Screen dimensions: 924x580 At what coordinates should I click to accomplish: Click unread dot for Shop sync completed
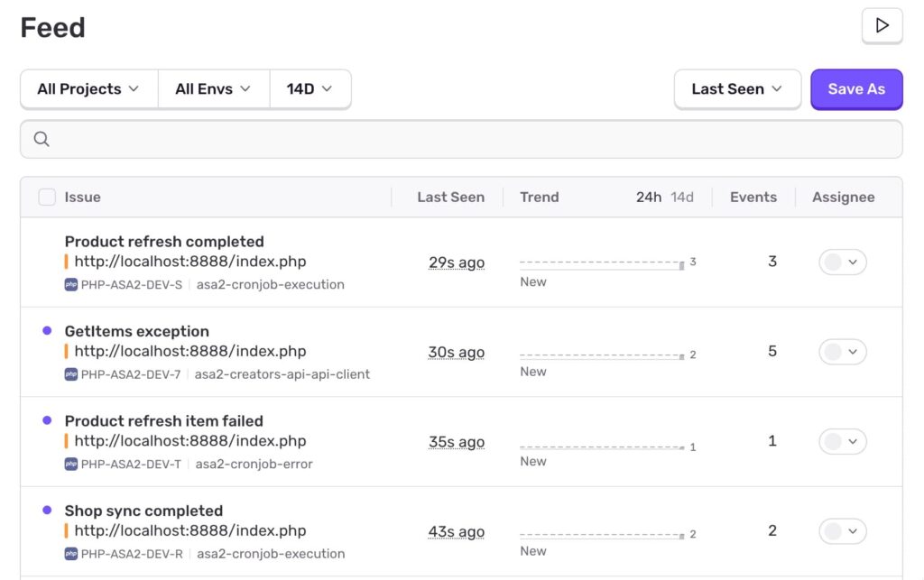(x=47, y=511)
